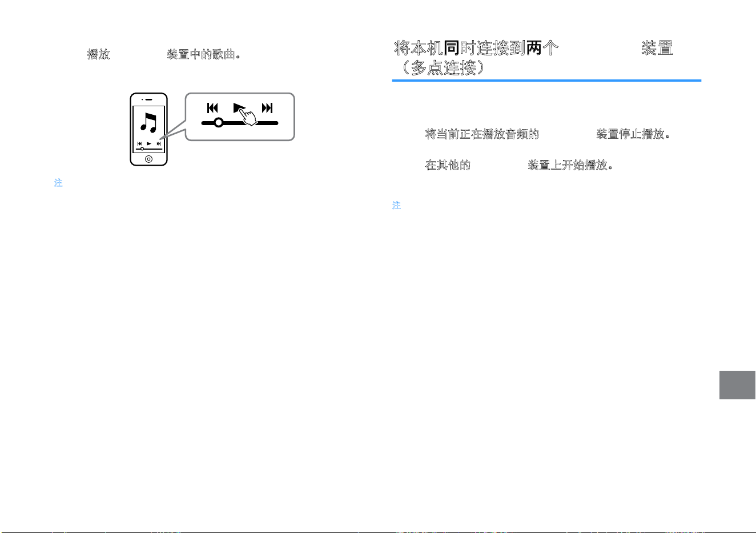This screenshot has height=533, width=756.
Task: Click the text "装置停止播放。"
Action: [633, 134]
